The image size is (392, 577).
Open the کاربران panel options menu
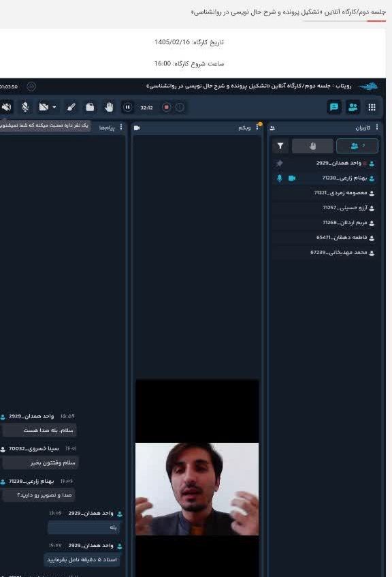(377, 127)
